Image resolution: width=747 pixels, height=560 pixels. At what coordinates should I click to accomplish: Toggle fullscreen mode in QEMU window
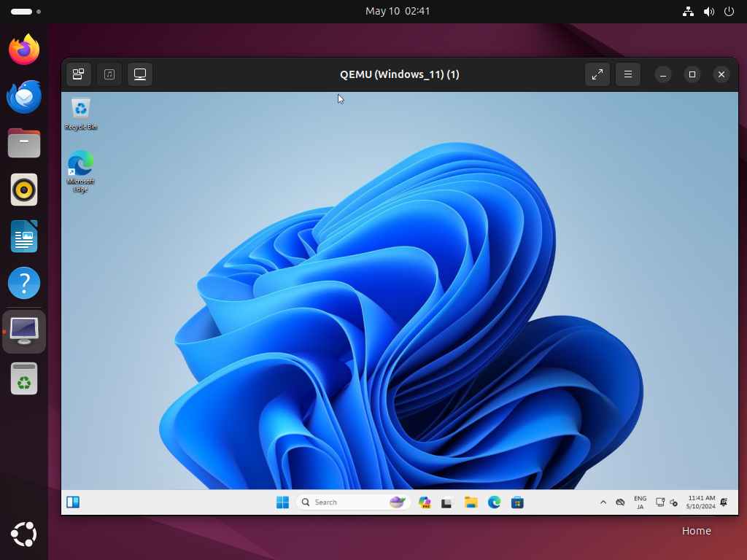[597, 74]
